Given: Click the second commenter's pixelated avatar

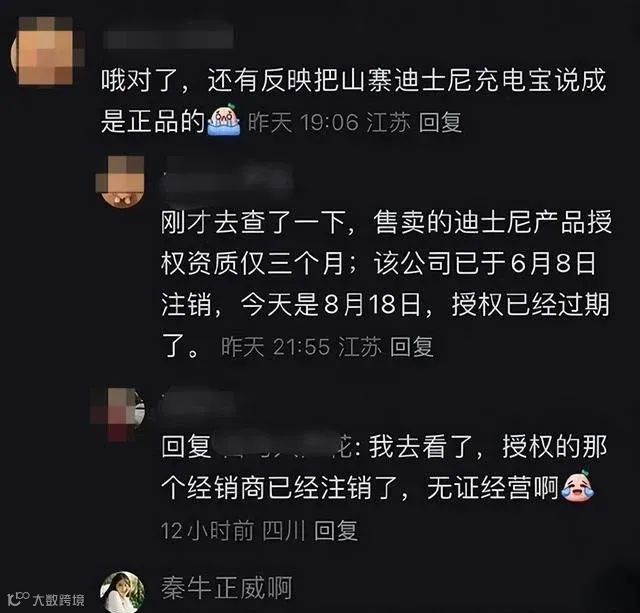Looking at the screenshot, I should [121, 181].
